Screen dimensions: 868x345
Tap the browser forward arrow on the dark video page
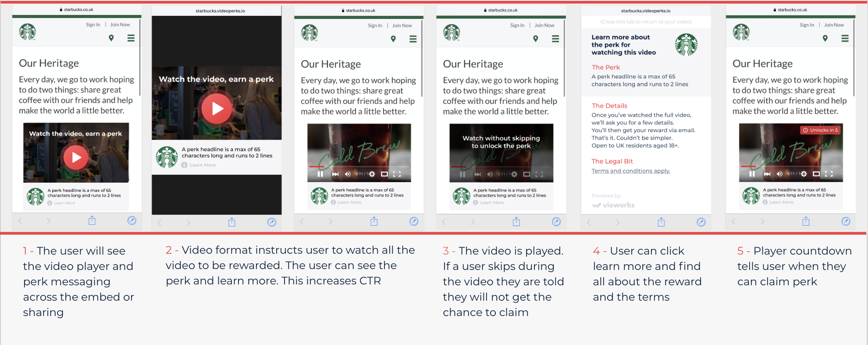pyautogui.click(x=189, y=223)
